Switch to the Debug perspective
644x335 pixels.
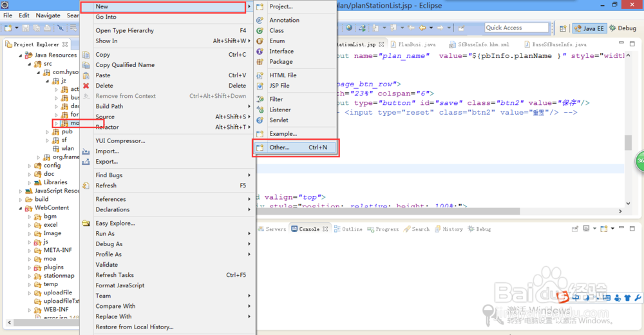(623, 28)
